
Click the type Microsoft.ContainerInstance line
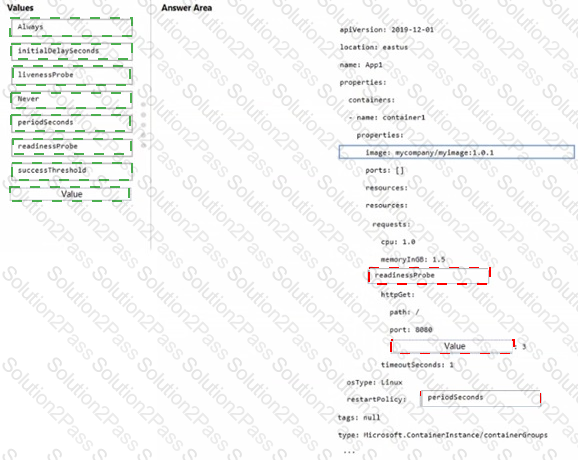pyautogui.click(x=443, y=435)
